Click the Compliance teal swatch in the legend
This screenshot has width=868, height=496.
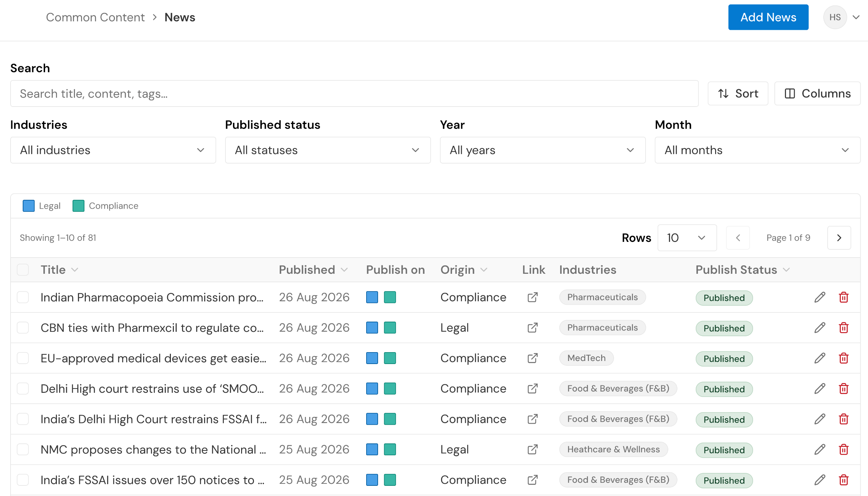[78, 206]
